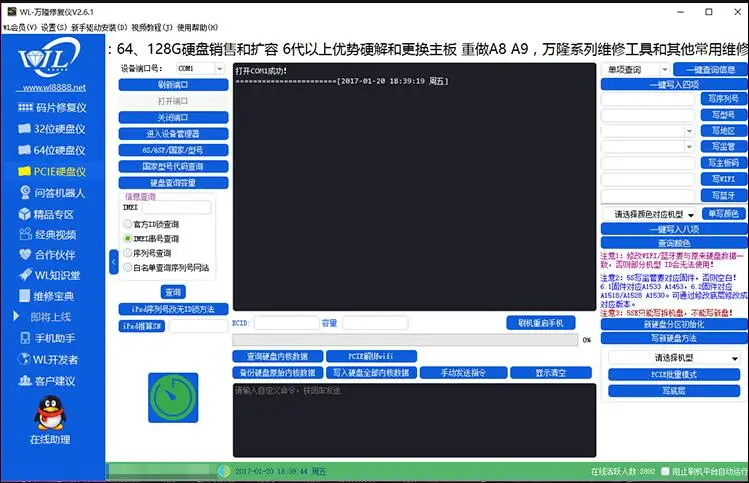Viewport: 749px width, 483px height.
Task: Open the 问答机器人 sidebar item
Action: (x=52, y=193)
